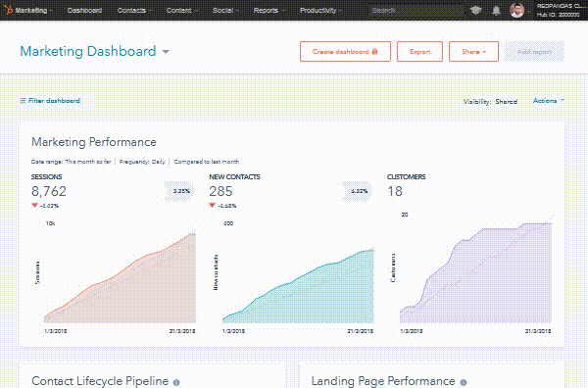Image resolution: width=588 pixels, height=388 pixels.
Task: Click info icon beside Contact Lifecycle Pipeline
Action: point(176,382)
